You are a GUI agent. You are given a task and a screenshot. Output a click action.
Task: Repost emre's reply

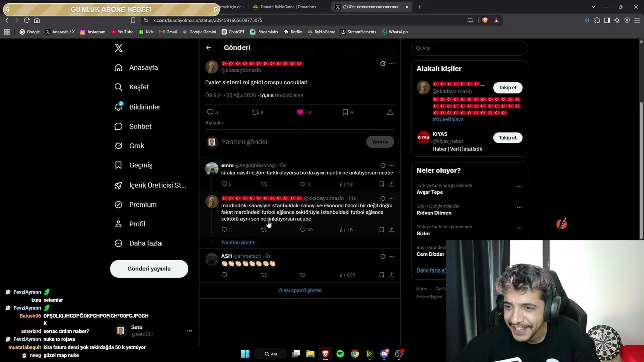[264, 184]
